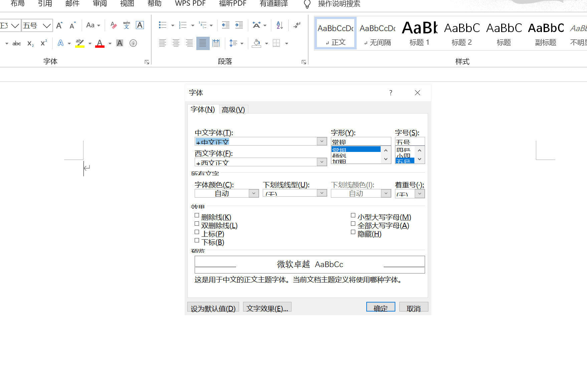Apply character shading icon
The width and height of the screenshot is (587, 392).
120,43
